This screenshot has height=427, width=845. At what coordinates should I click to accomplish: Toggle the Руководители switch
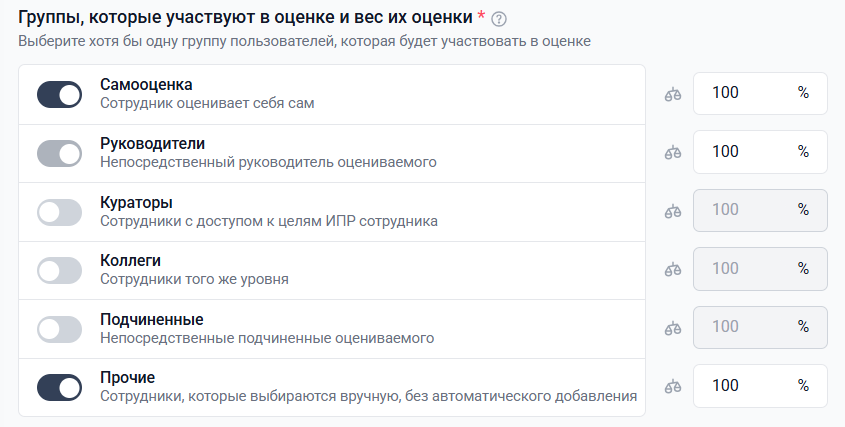(59, 153)
